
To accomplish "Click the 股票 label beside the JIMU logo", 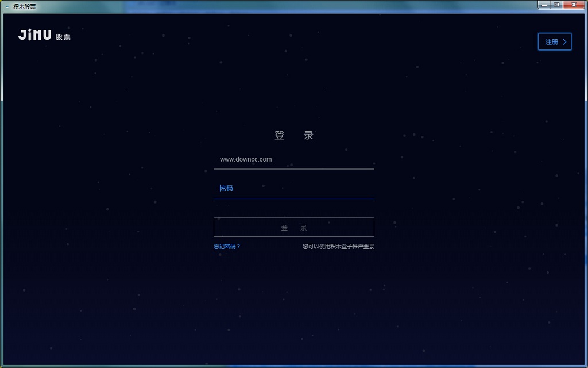I will (x=64, y=36).
